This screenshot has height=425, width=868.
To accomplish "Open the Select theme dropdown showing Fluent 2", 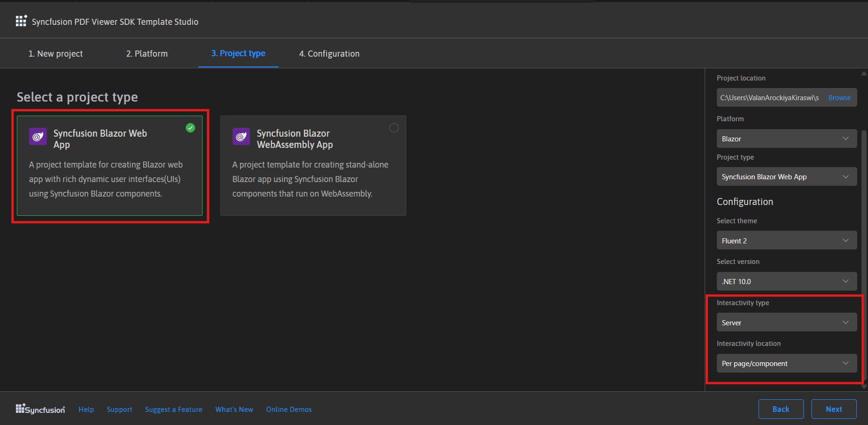I will coord(787,241).
